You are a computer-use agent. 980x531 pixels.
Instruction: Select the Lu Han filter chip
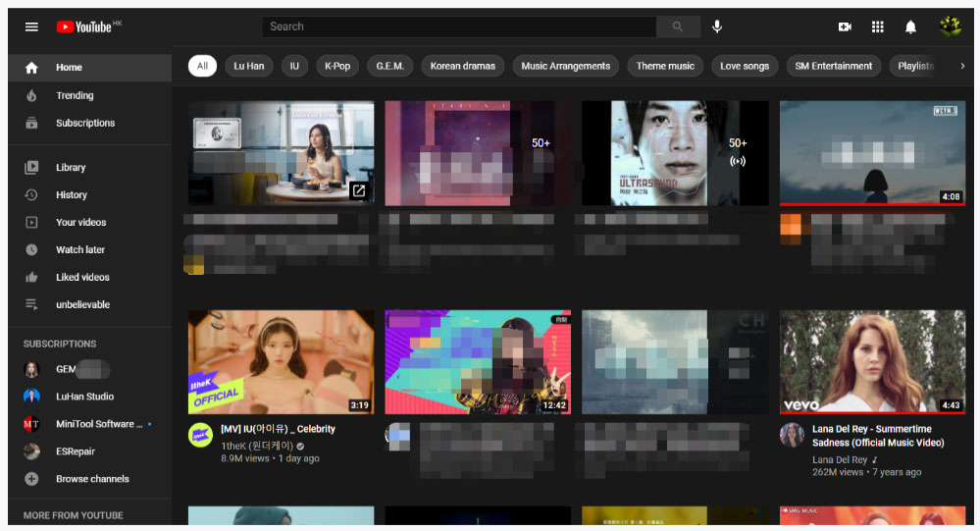[x=249, y=66]
